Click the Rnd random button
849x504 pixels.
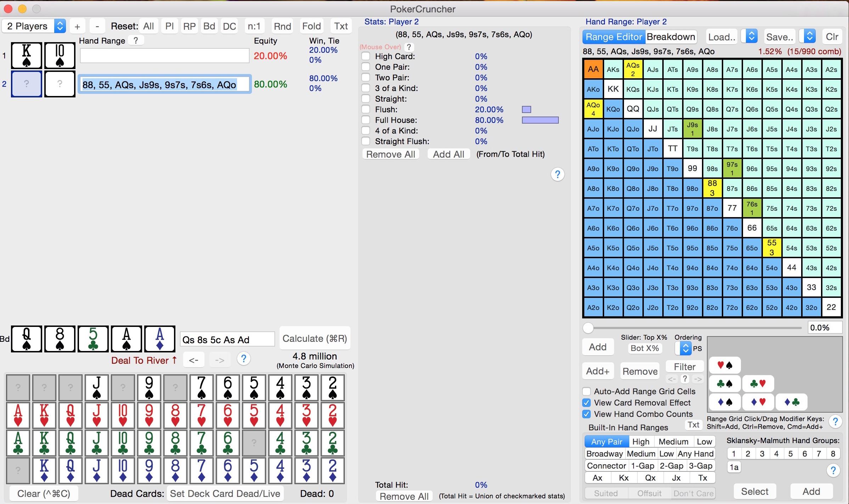click(x=282, y=26)
